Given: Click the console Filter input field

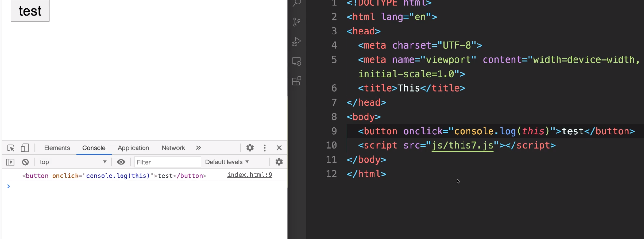Looking at the screenshot, I should pos(167,162).
